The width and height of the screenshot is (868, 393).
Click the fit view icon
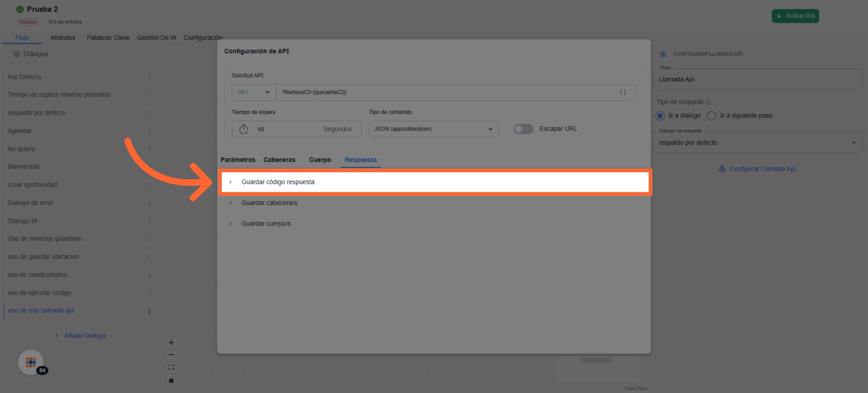171,367
